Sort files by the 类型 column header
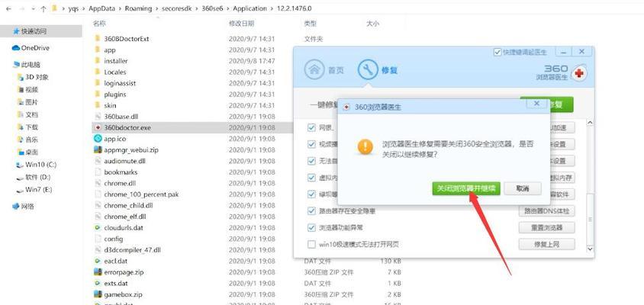This screenshot has height=305, width=644. pyautogui.click(x=310, y=24)
